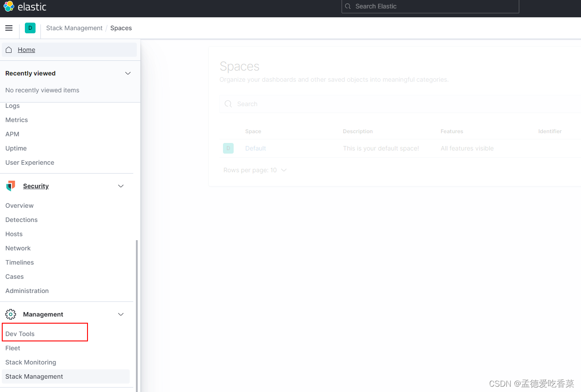Click the Security shield icon
581x392 pixels.
(x=11, y=186)
